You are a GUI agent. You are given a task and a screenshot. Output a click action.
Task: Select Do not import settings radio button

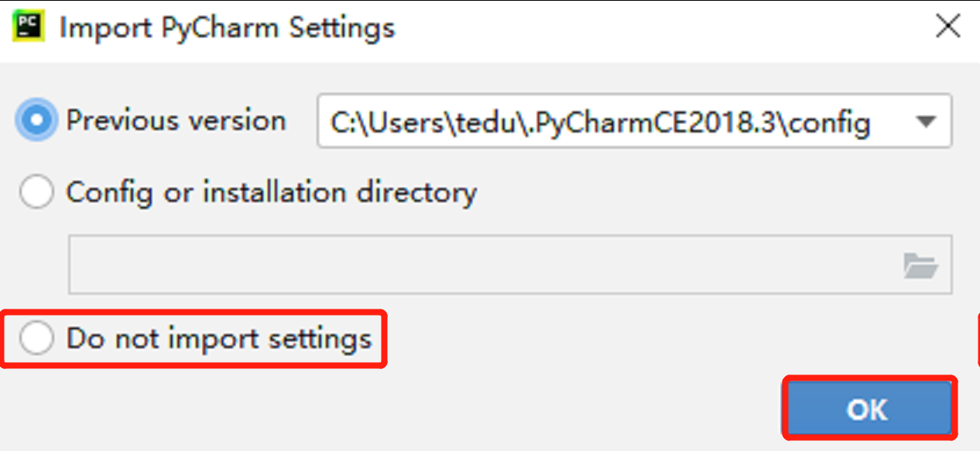37,339
